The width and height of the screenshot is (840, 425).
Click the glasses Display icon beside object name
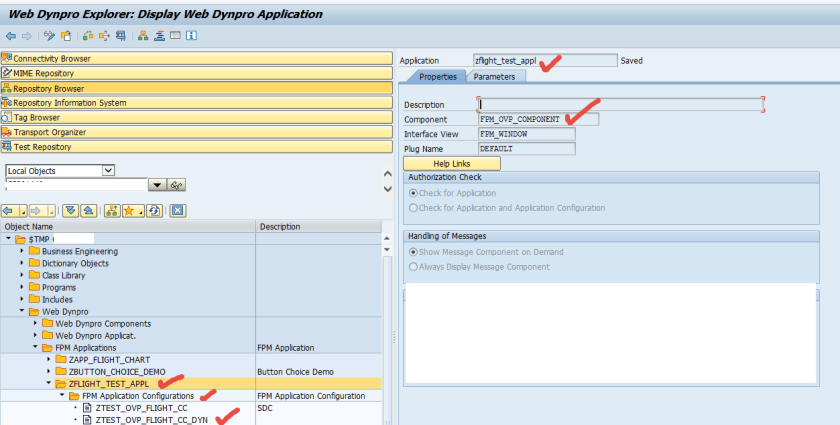pyautogui.click(x=176, y=185)
